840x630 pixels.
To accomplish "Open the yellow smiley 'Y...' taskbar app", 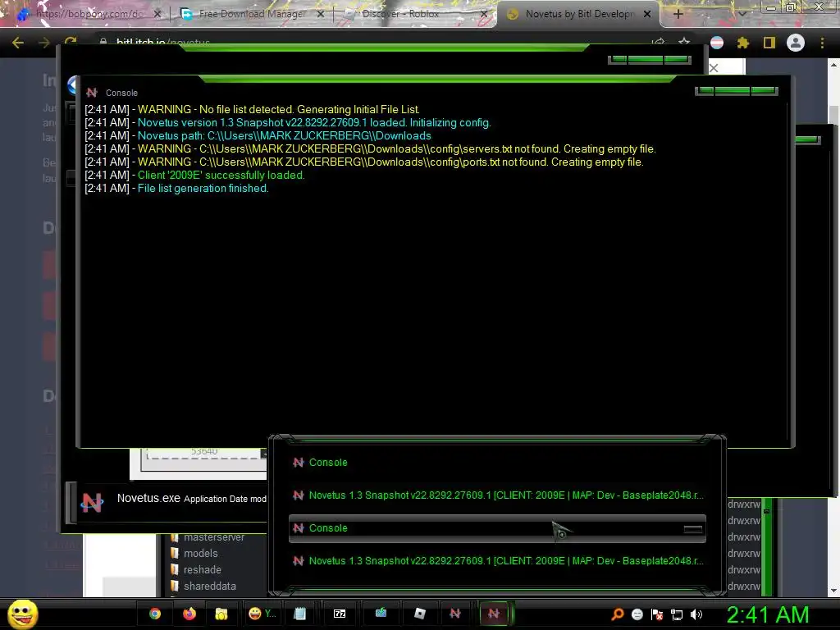I will tap(262, 614).
